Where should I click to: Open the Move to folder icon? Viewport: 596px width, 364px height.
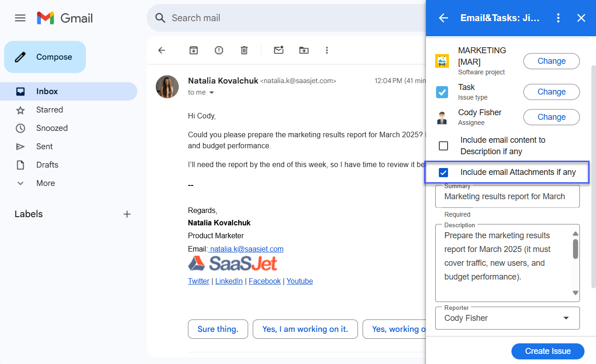(x=304, y=50)
